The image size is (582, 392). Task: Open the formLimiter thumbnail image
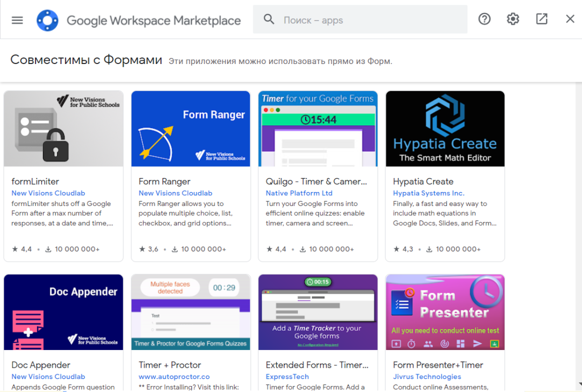63,129
